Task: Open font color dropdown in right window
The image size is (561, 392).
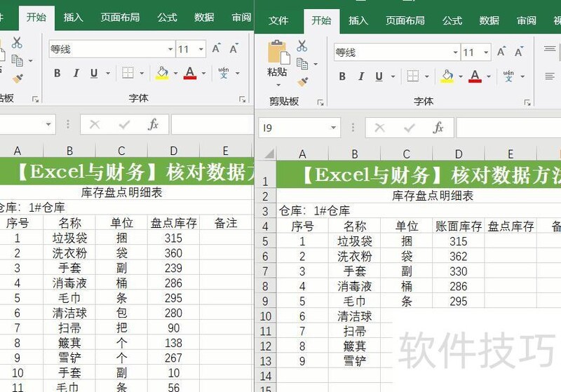Action: coord(489,76)
